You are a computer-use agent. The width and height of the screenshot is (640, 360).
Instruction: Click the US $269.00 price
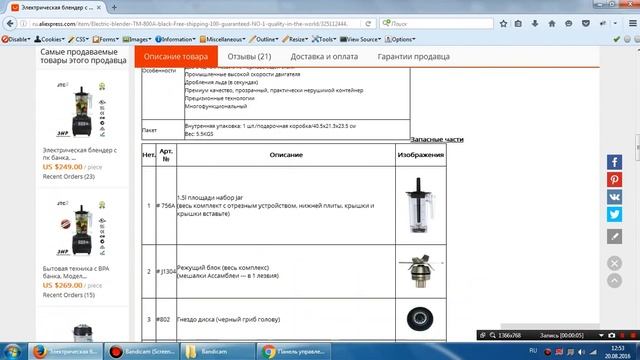[62, 285]
